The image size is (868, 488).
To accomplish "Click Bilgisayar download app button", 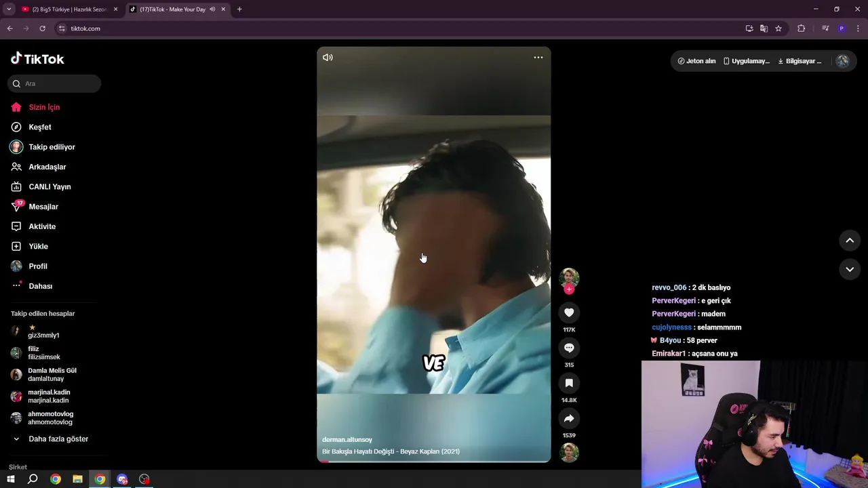I will (x=800, y=61).
